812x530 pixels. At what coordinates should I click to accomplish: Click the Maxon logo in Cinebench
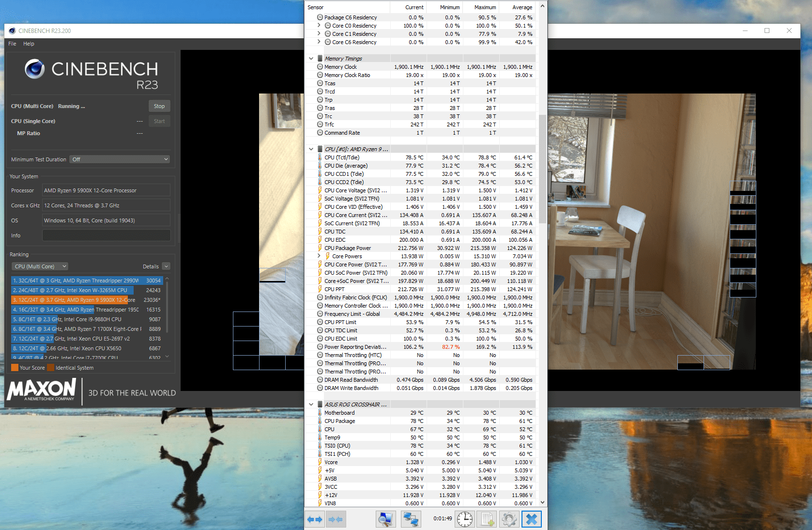(42, 390)
